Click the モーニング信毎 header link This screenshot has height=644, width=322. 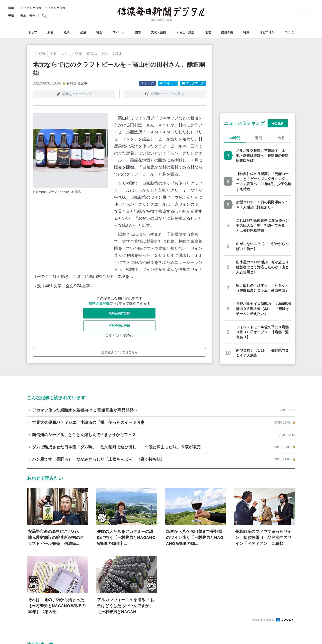[31, 8]
